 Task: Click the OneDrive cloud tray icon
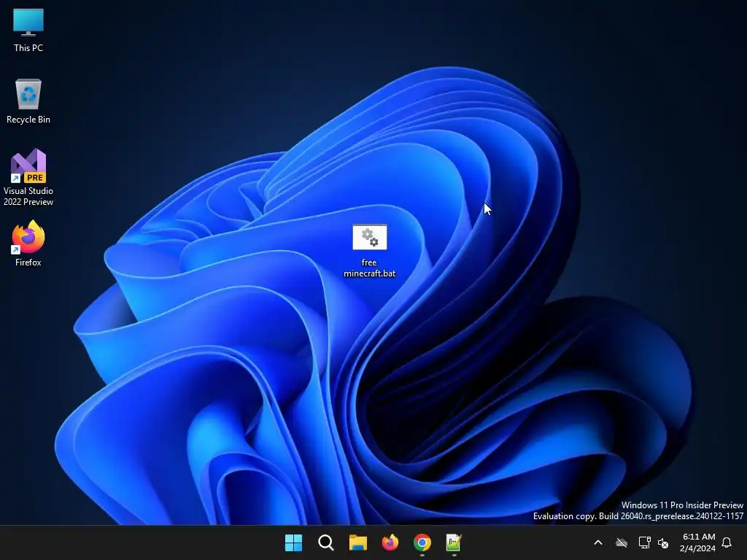pos(622,542)
